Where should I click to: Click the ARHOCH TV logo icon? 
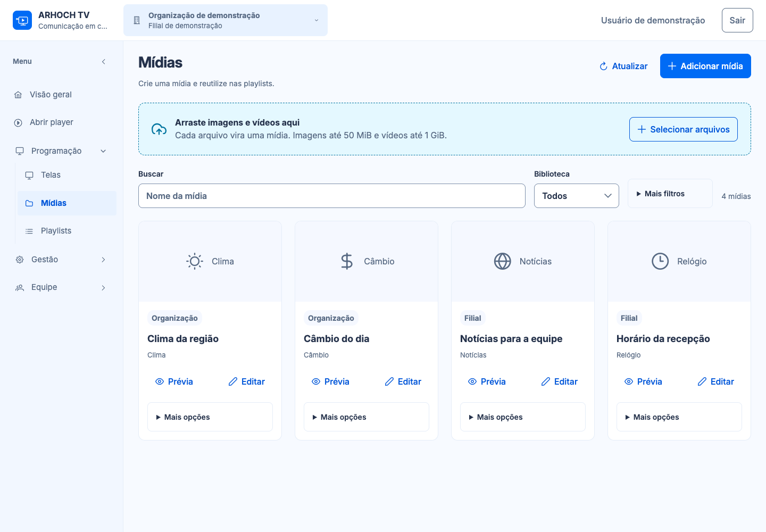click(x=22, y=20)
